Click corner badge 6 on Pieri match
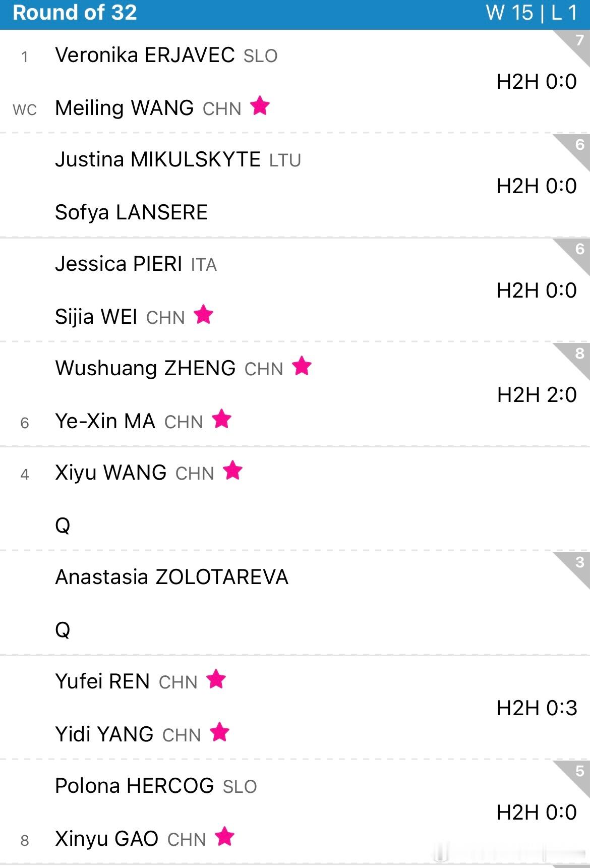 coord(577,251)
